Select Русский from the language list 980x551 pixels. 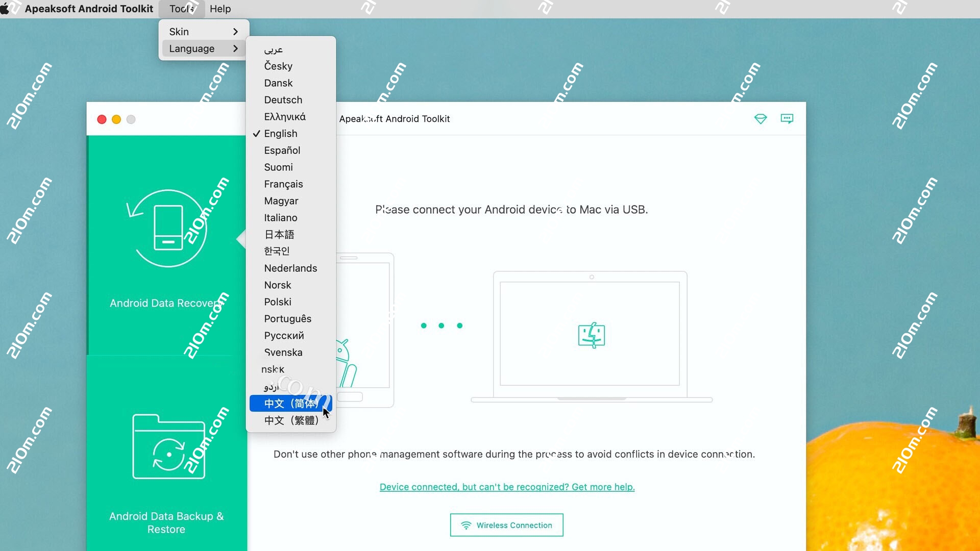coord(284,335)
